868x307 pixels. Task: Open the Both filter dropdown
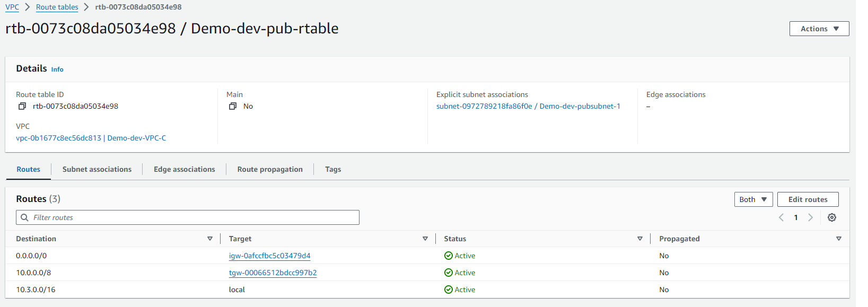753,199
